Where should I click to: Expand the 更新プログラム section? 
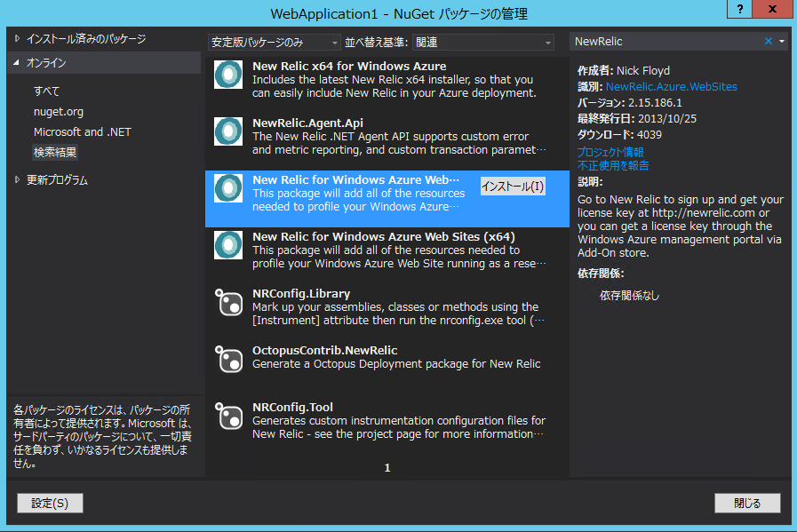[x=17, y=180]
